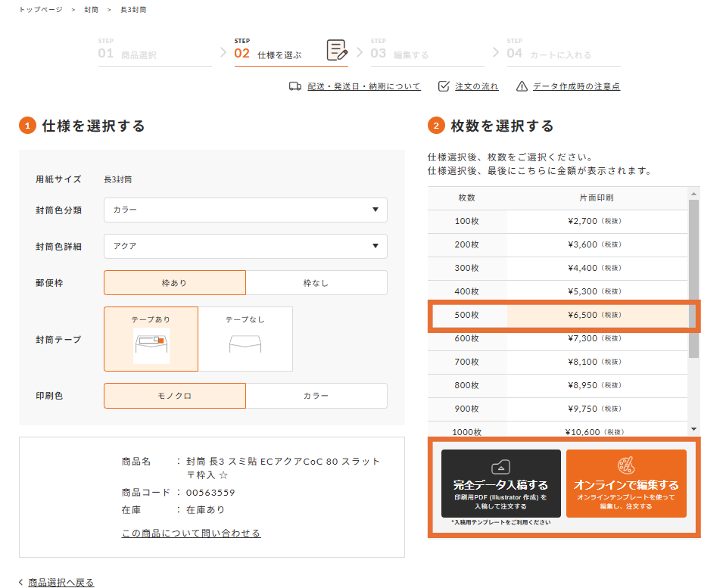This screenshot has width=723, height=588.
Task: Select the テープあり envelope illustration
Action: [151, 345]
